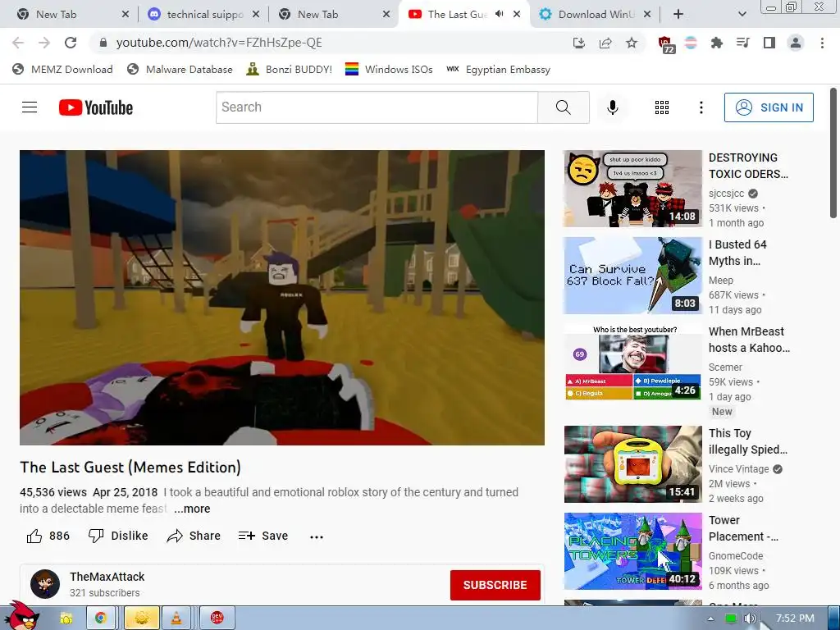Click the Vince Vintage channel name

[739, 468]
